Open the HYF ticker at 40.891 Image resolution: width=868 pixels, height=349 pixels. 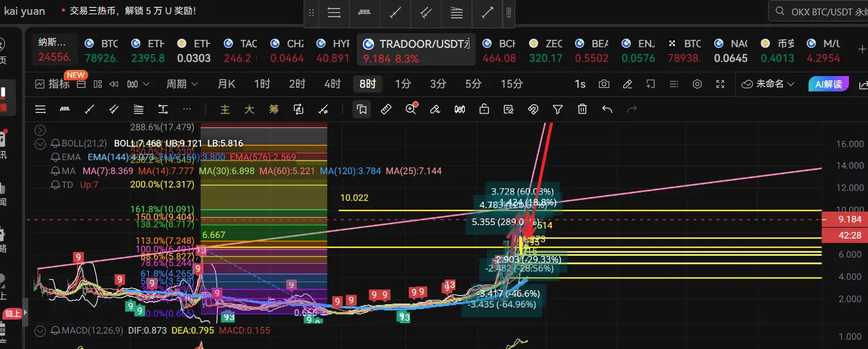click(333, 50)
